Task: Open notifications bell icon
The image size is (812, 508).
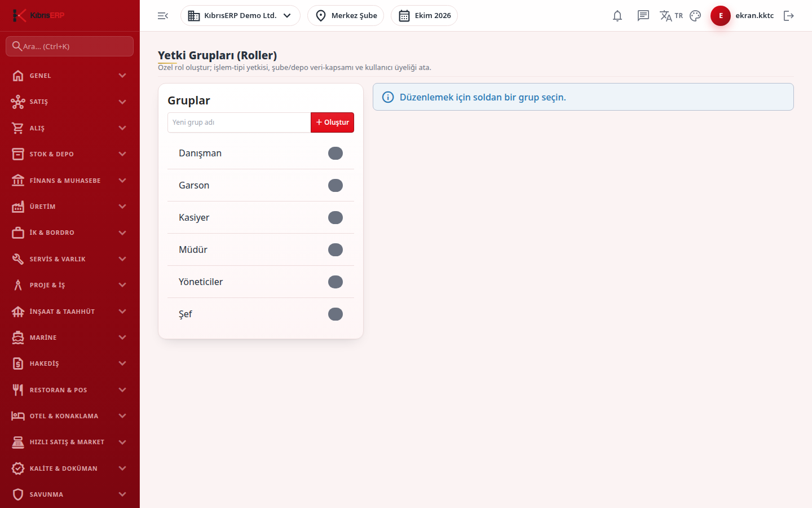Action: pyautogui.click(x=617, y=16)
